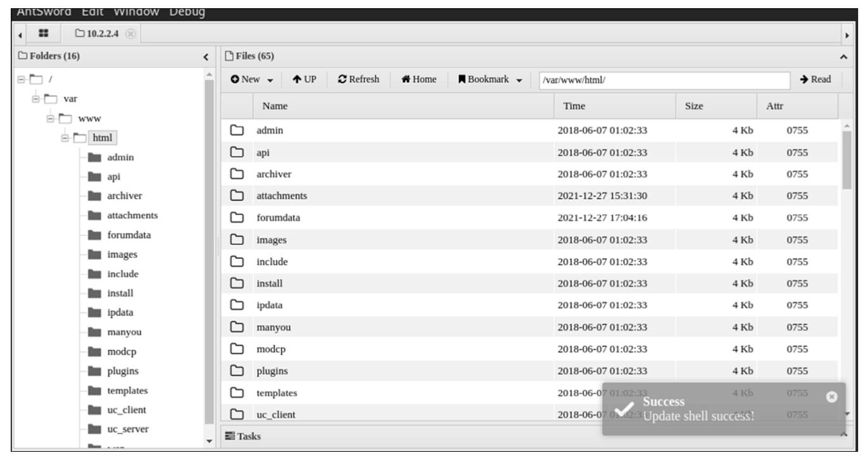Screen dimensions: 868x460
Task: Select the api folder in the tree
Action: pyautogui.click(x=114, y=177)
